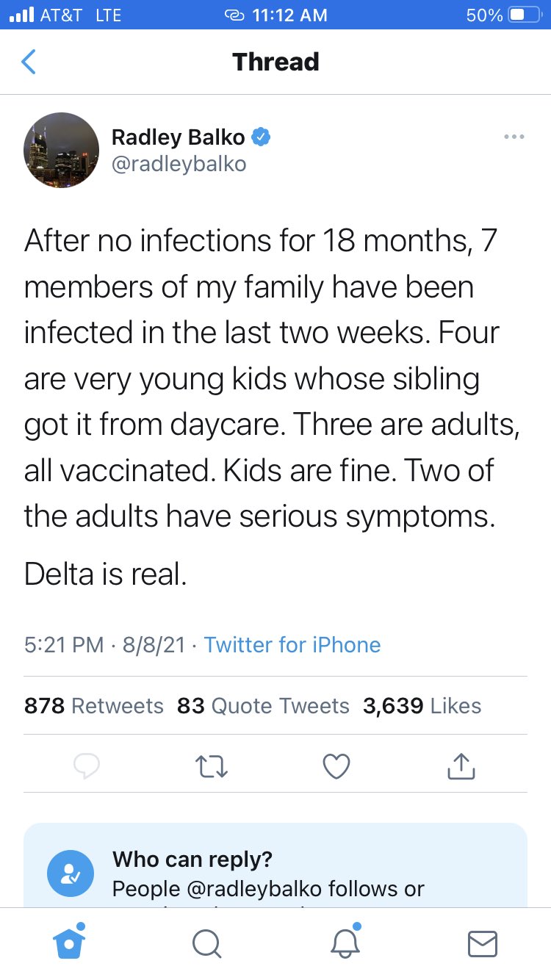The height and width of the screenshot is (980, 551).
Task: Open the Search magnifier tab
Action: point(206,944)
